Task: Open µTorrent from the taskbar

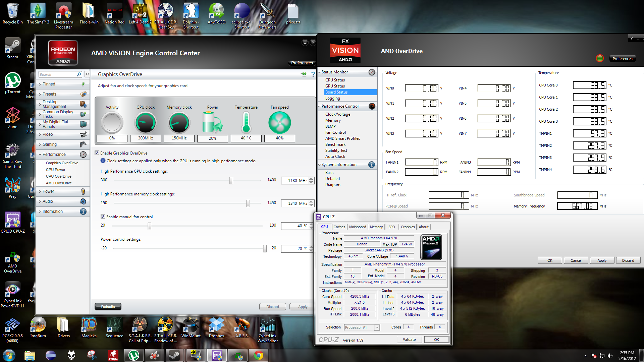Action: coord(133,355)
